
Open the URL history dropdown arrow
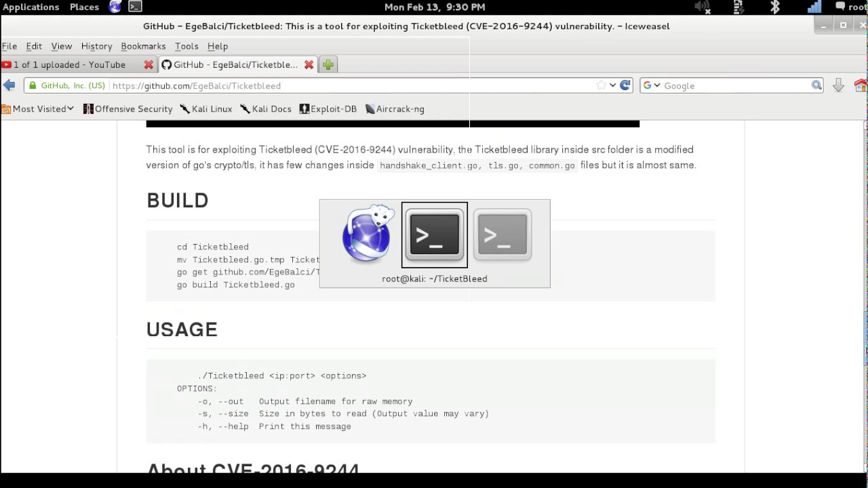pyautogui.click(x=612, y=85)
